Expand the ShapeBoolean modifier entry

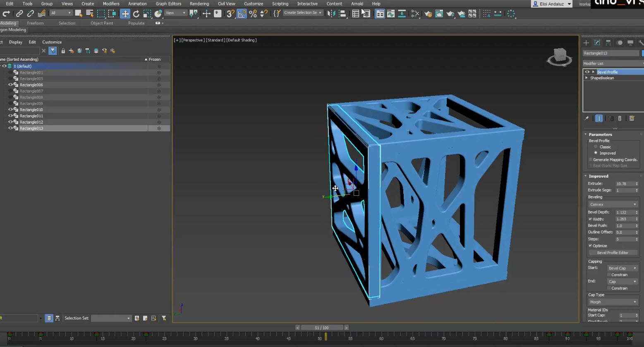point(587,78)
